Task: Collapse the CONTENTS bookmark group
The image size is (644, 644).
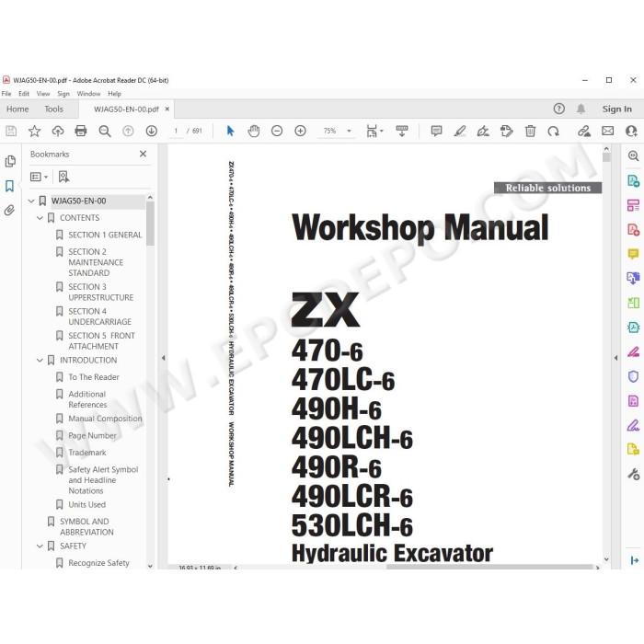Action: coord(40,218)
